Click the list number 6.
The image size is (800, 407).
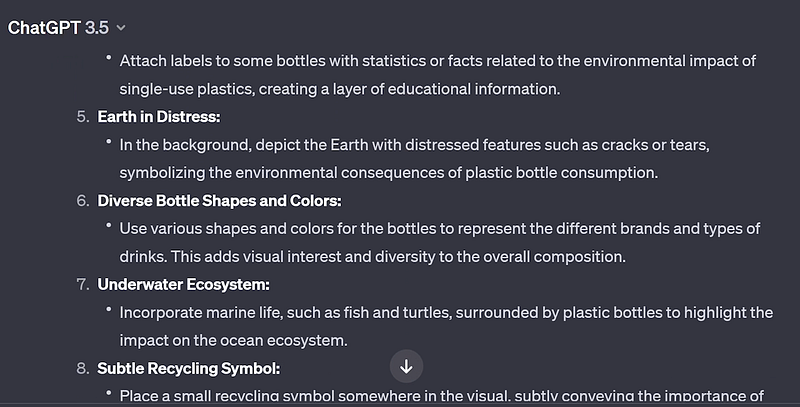tap(83, 200)
